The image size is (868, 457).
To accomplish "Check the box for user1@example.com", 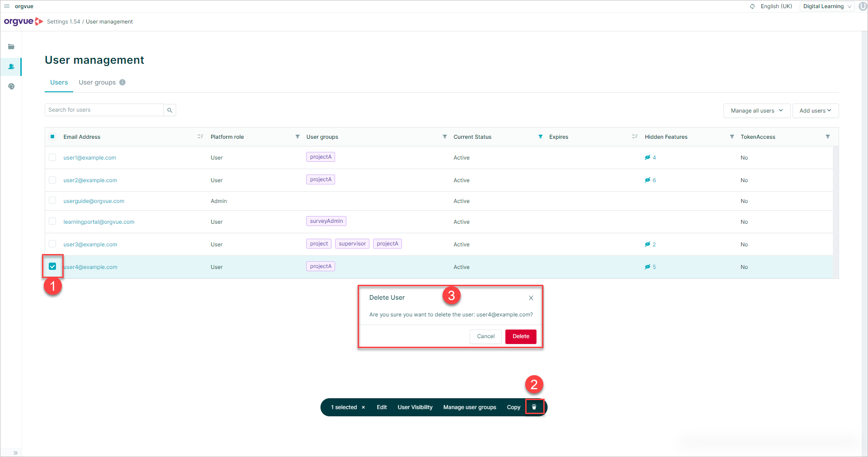I will (x=52, y=157).
